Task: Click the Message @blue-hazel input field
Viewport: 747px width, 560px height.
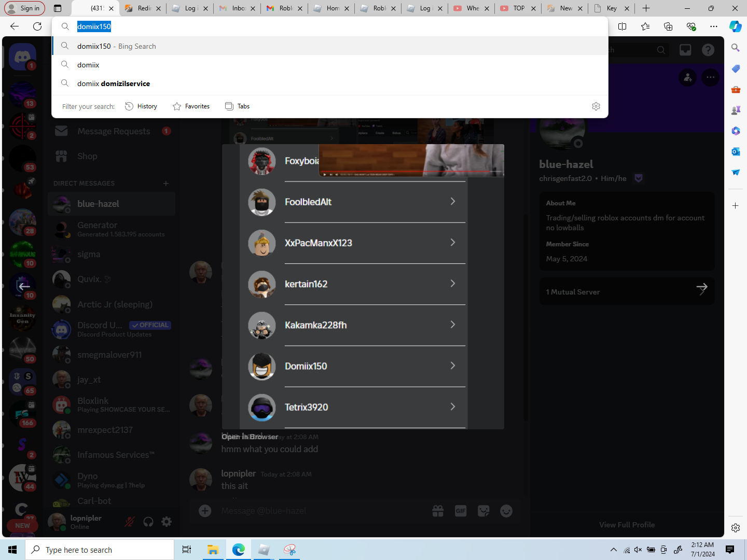Action: coord(322,511)
